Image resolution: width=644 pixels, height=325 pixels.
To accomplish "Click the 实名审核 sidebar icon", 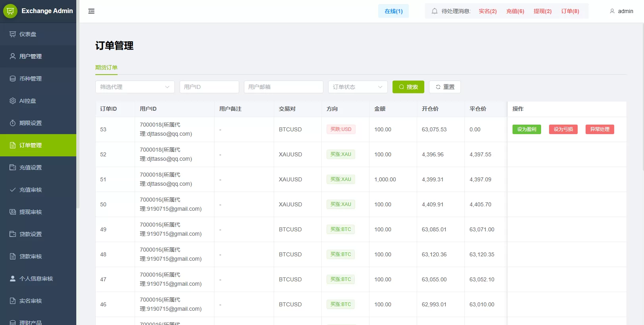I will [13, 301].
